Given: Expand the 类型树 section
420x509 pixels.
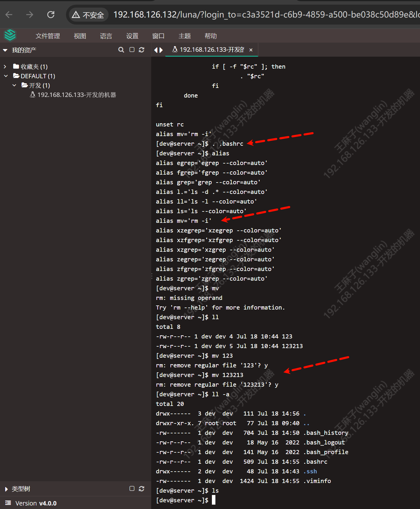Looking at the screenshot, I should click(6, 489).
